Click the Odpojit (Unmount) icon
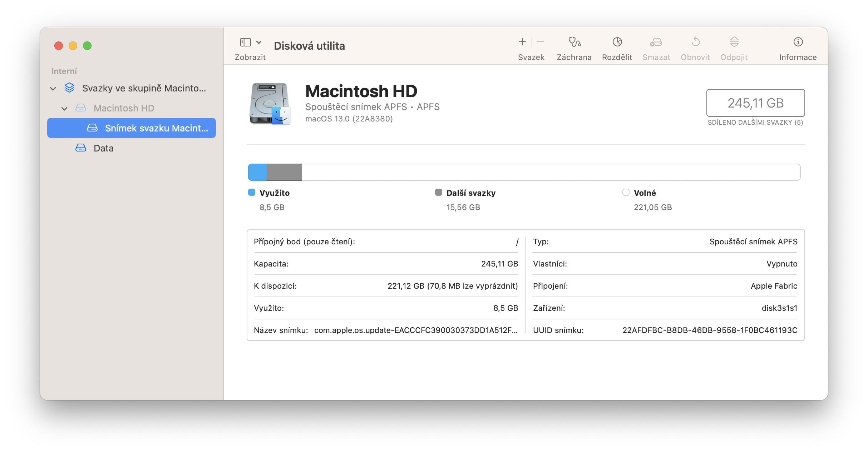The width and height of the screenshot is (868, 453). tap(734, 46)
